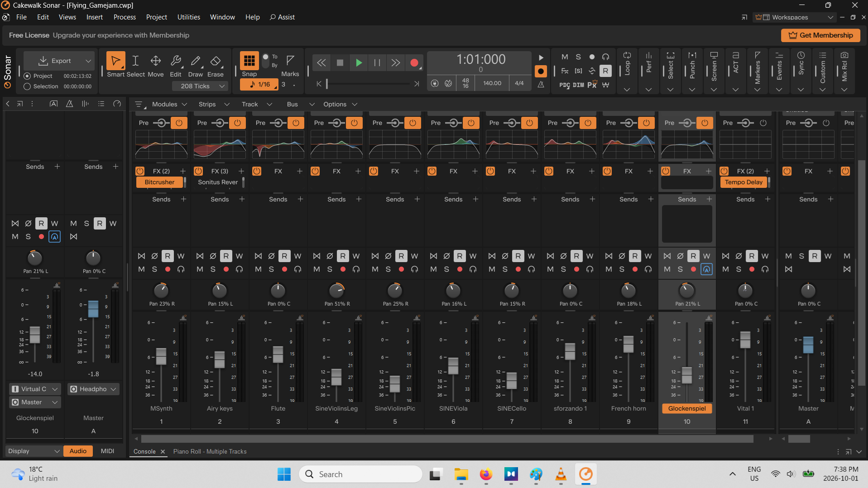Open the Workspaces dropdown
The height and width of the screenshot is (488, 868).
[795, 17]
